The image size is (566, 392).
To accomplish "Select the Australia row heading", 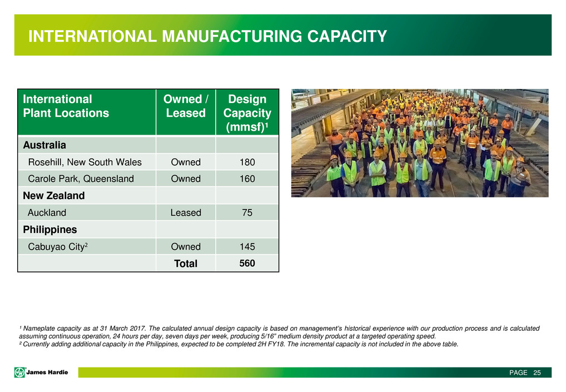I will click(44, 145).
